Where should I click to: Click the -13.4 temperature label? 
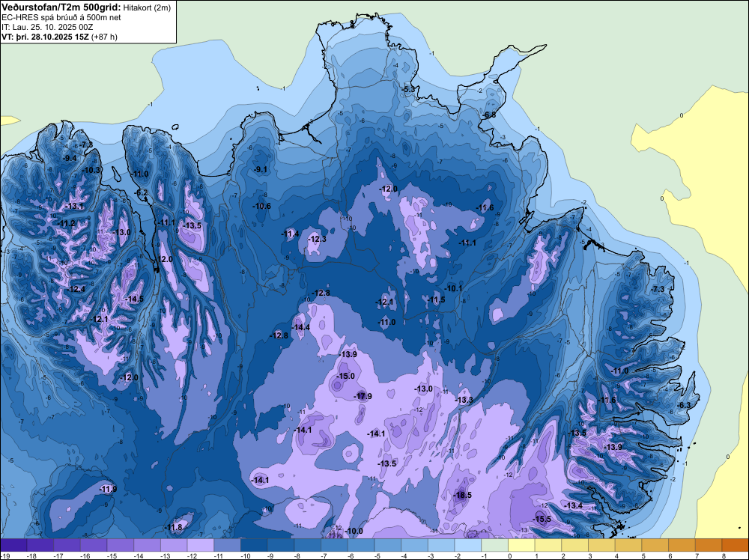(x=573, y=505)
